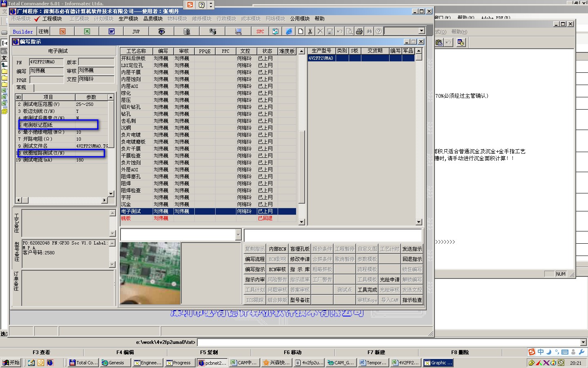
Task: Click the printer icon in toolbar
Action: point(359,31)
